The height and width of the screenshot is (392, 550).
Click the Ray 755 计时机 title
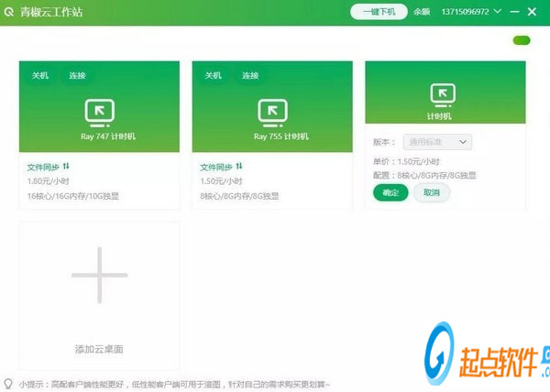pos(281,136)
